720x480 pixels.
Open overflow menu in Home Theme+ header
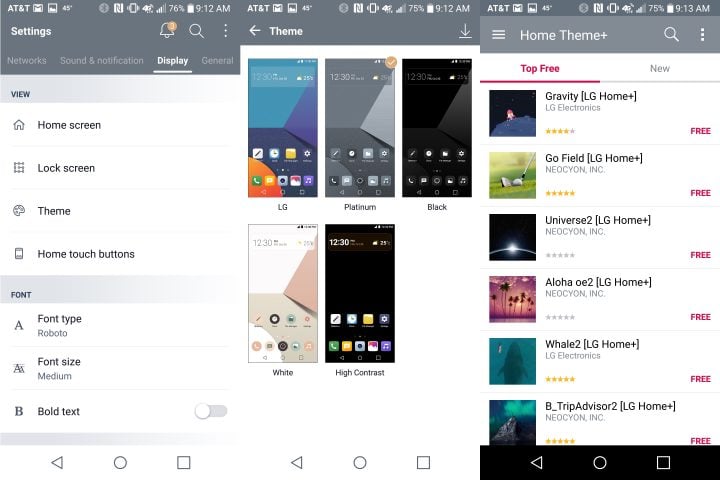coord(702,34)
